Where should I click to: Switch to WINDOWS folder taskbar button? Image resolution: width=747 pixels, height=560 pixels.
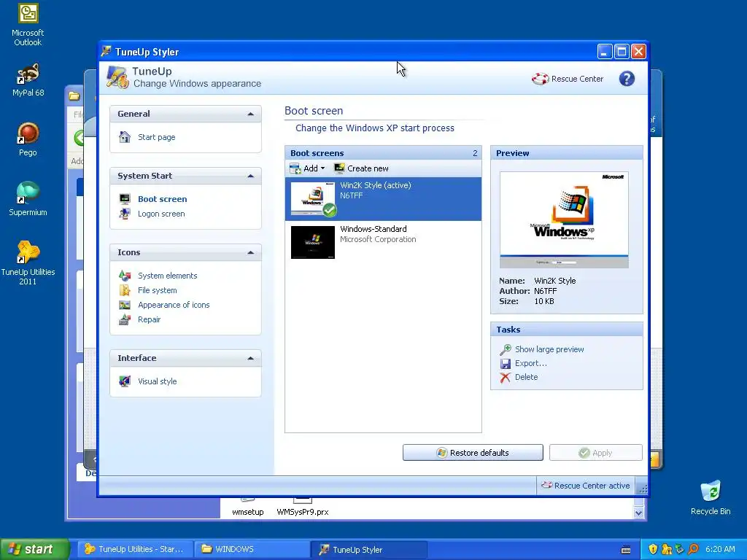click(252, 549)
